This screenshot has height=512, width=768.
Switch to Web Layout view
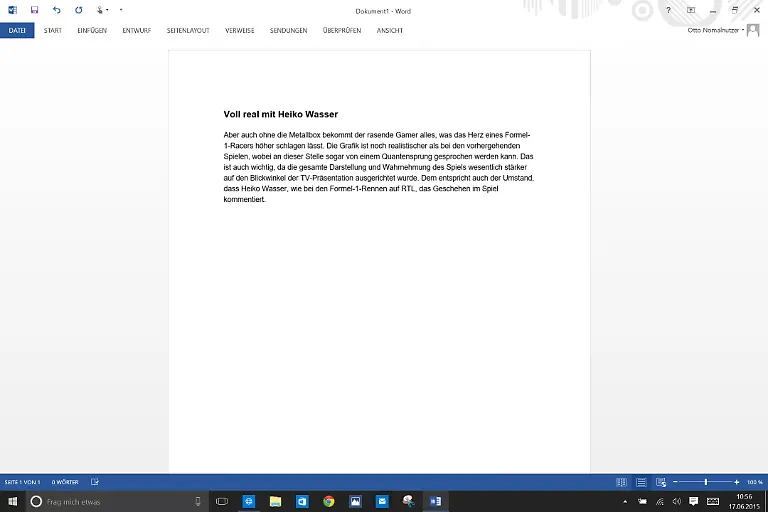point(659,482)
